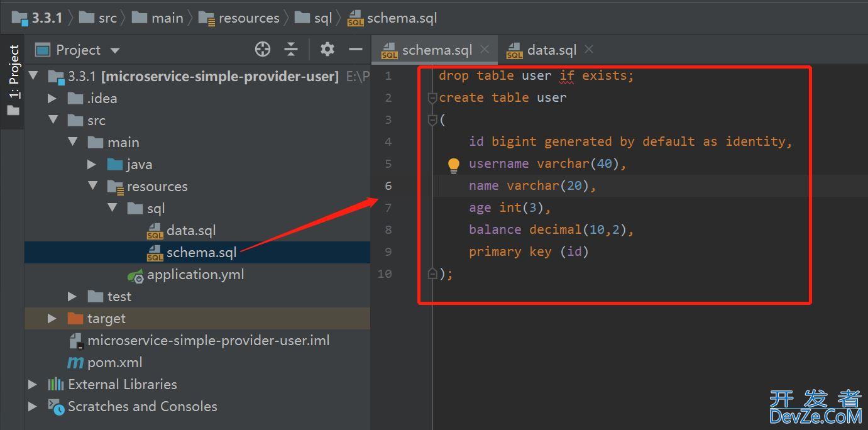The height and width of the screenshot is (430, 868).
Task: Click the resources breadcrumb in navigation bar
Action: point(239,18)
